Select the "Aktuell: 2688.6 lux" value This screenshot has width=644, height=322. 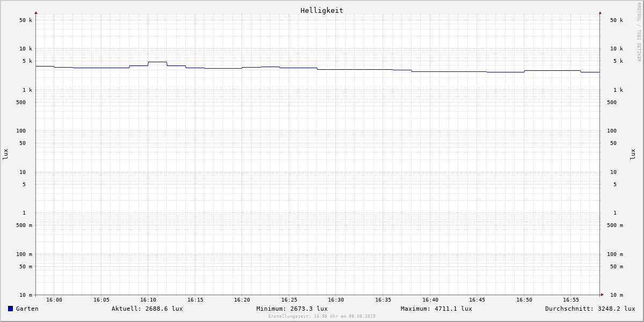147,309
